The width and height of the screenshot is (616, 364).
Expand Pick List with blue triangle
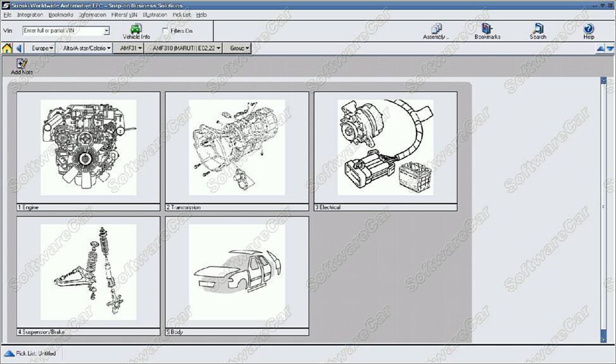click(9, 353)
